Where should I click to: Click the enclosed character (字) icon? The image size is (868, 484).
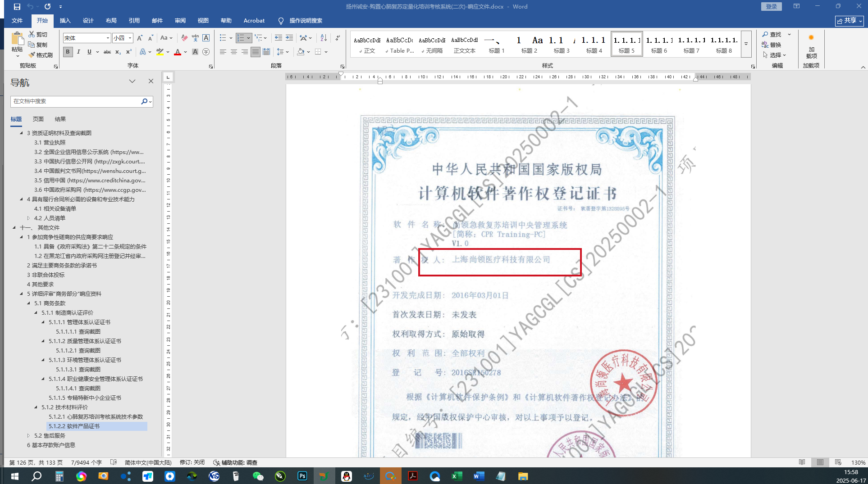click(206, 52)
